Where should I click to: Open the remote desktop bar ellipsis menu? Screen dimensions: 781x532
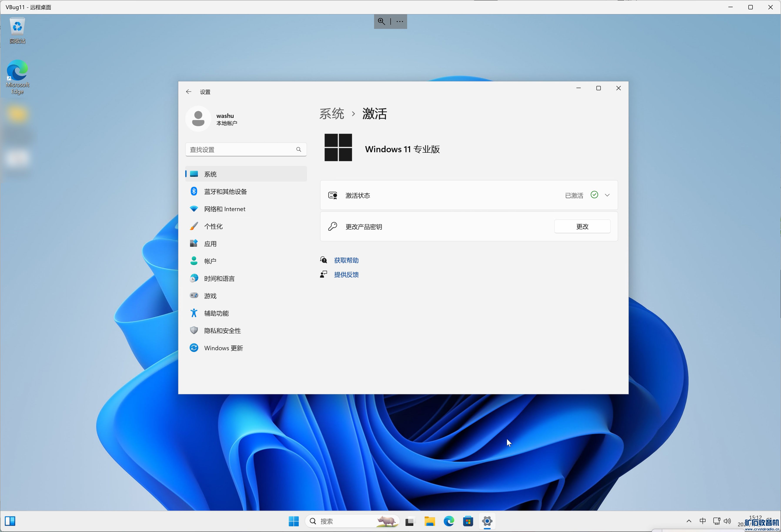point(400,22)
